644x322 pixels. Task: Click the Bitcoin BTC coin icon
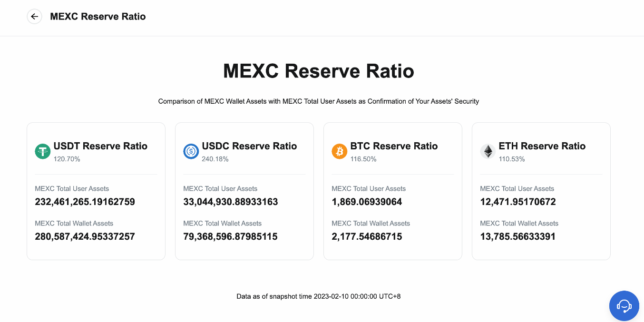pos(340,151)
